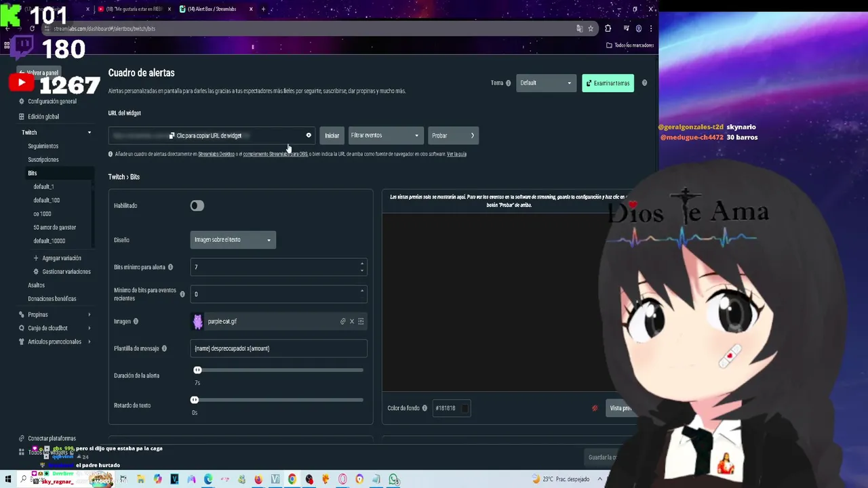Click the Plantilla de mensaje text field
This screenshot has height=488, width=868.
tap(279, 348)
